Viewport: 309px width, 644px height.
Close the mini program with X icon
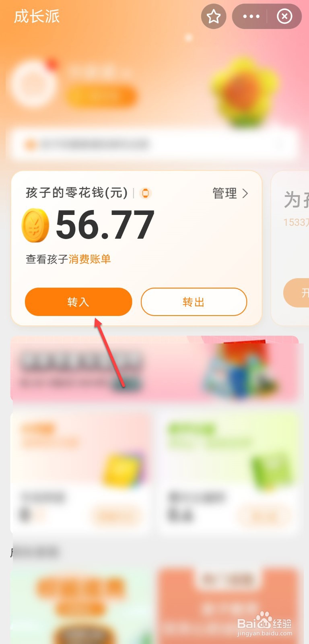(284, 17)
